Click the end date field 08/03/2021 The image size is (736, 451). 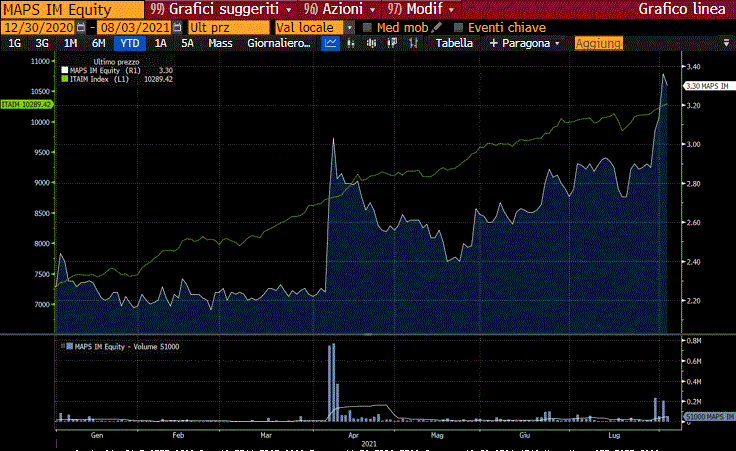tap(135, 28)
